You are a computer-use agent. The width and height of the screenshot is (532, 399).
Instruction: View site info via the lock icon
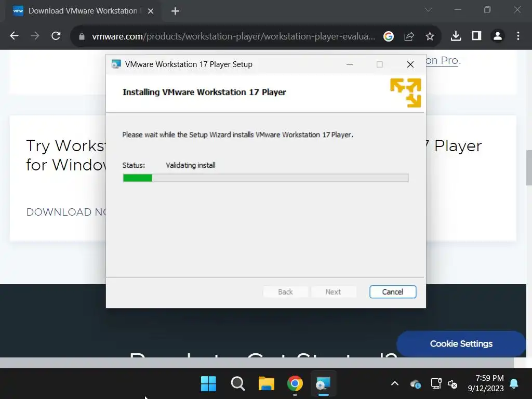(82, 36)
